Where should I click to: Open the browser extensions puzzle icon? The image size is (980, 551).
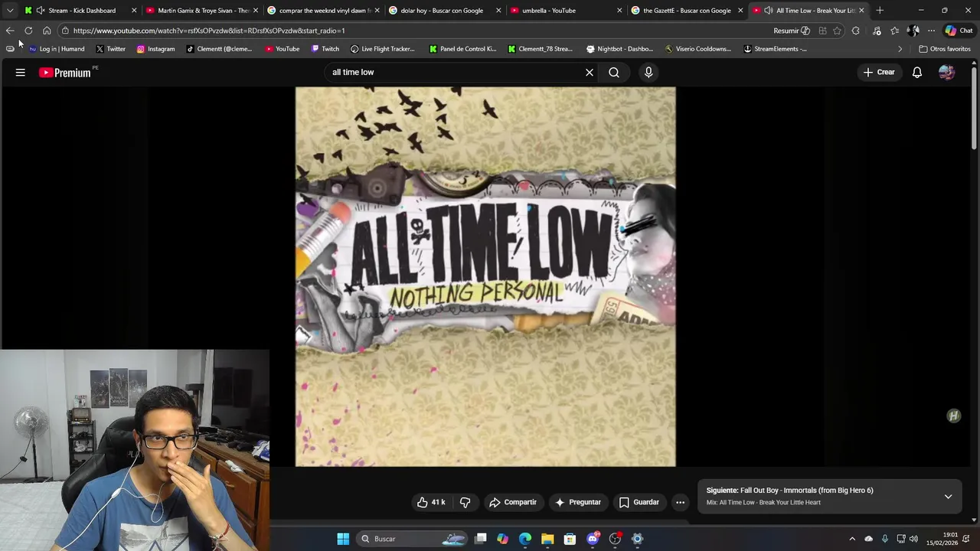coord(856,31)
